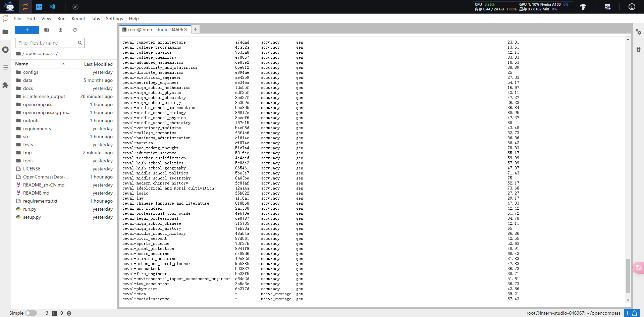Open the Run menu

61,18
